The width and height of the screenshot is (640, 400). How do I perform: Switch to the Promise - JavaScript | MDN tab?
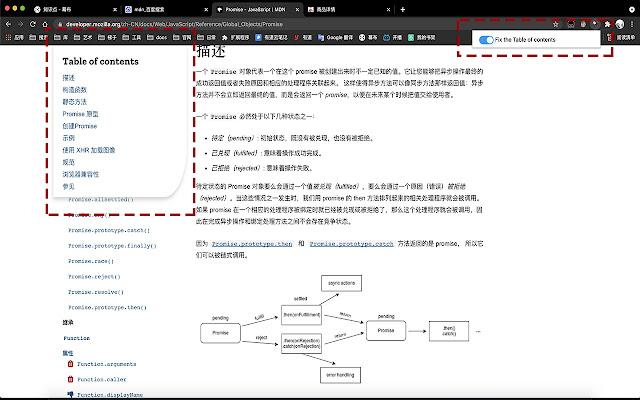pos(255,9)
